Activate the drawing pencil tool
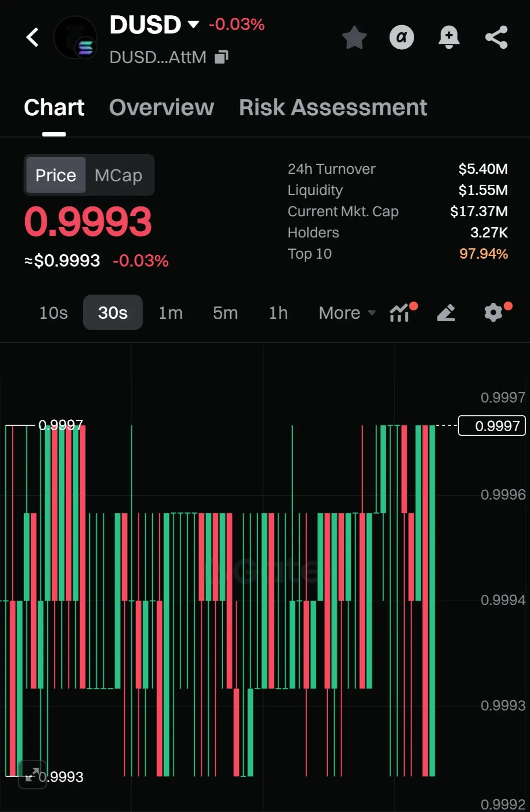 [x=446, y=312]
